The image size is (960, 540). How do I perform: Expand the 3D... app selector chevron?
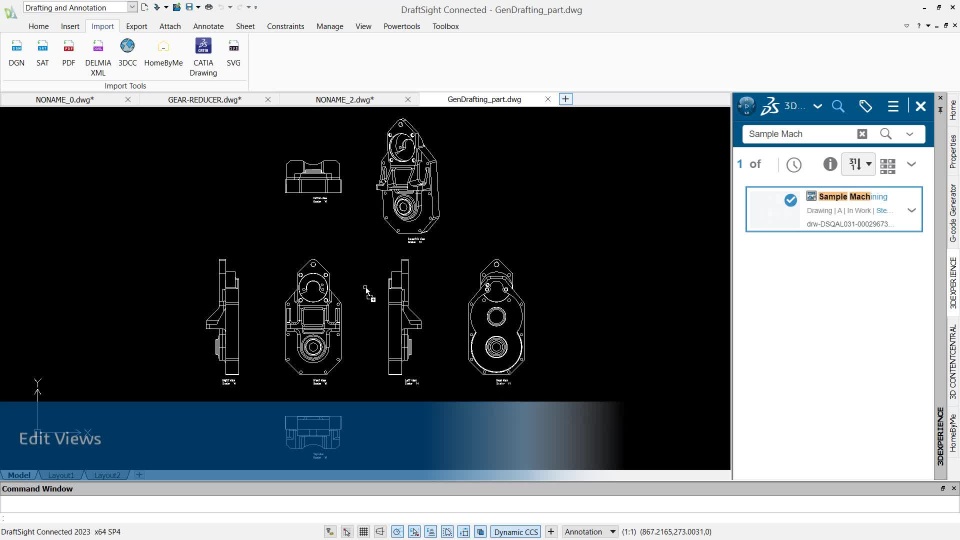(817, 106)
